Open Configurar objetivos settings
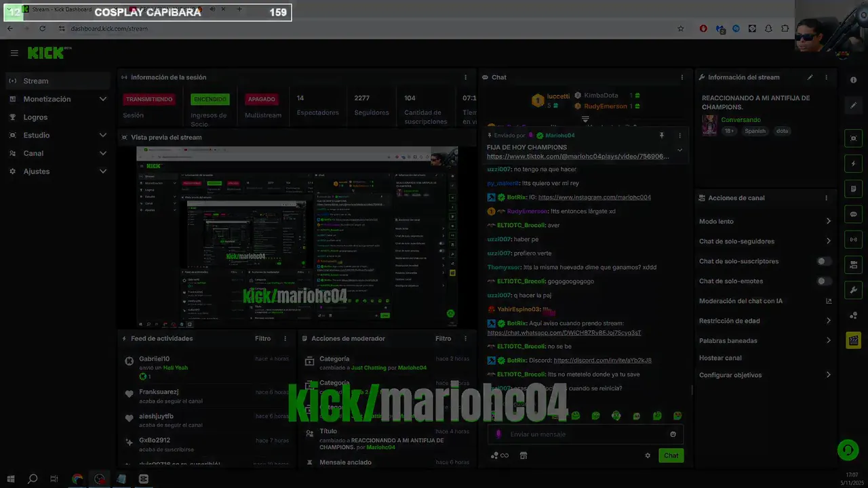 point(765,375)
